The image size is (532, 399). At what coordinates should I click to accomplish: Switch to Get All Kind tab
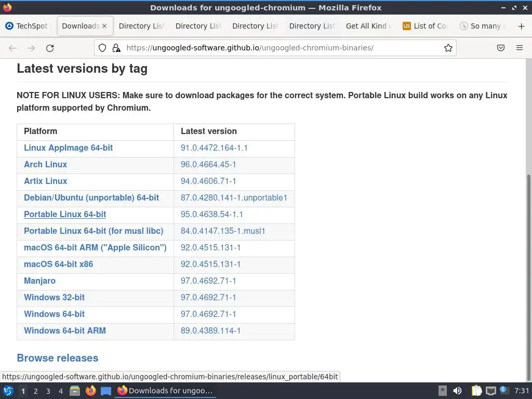pyautogui.click(x=368, y=26)
